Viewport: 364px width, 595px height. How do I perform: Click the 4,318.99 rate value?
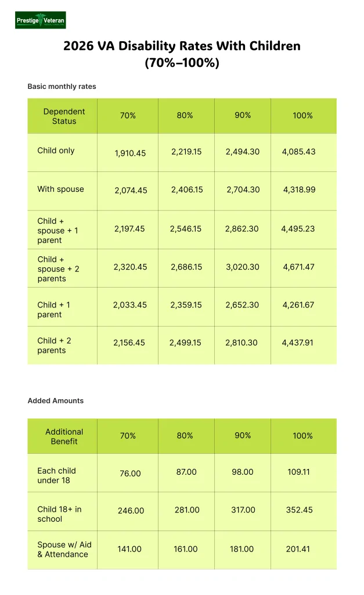[x=300, y=189]
